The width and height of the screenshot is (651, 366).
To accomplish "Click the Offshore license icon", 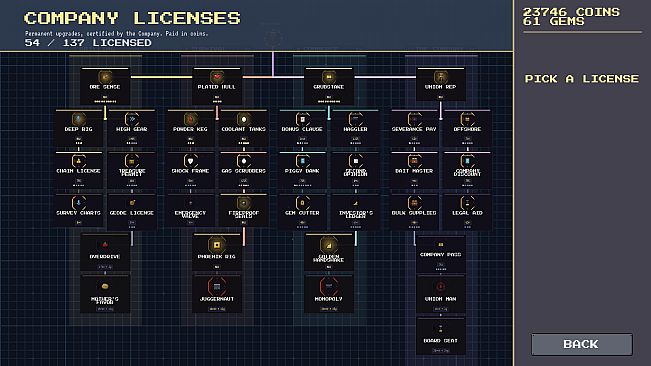I will [x=467, y=119].
